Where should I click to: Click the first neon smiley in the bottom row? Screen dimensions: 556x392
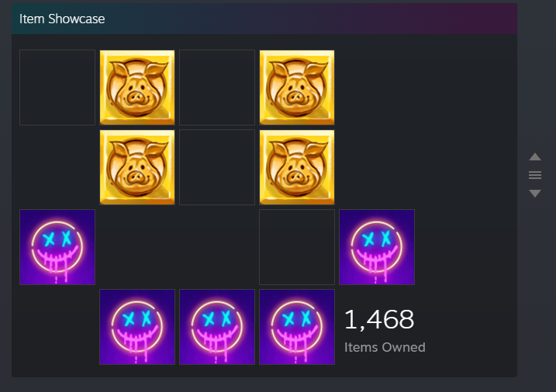click(x=137, y=326)
